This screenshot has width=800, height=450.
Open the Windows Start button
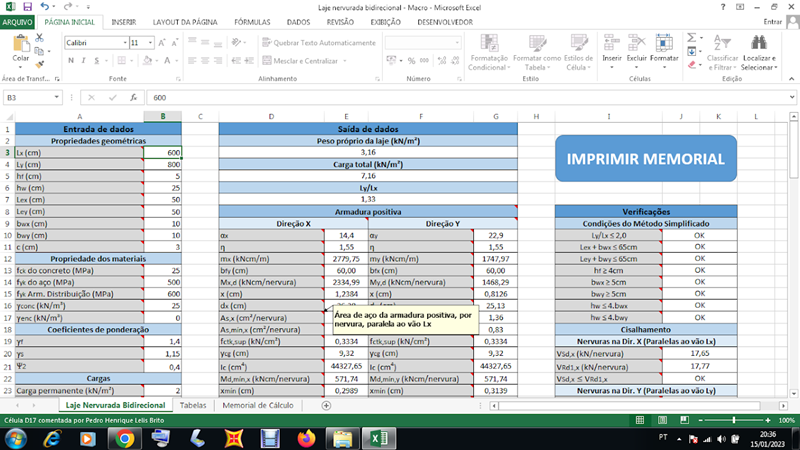[15, 439]
